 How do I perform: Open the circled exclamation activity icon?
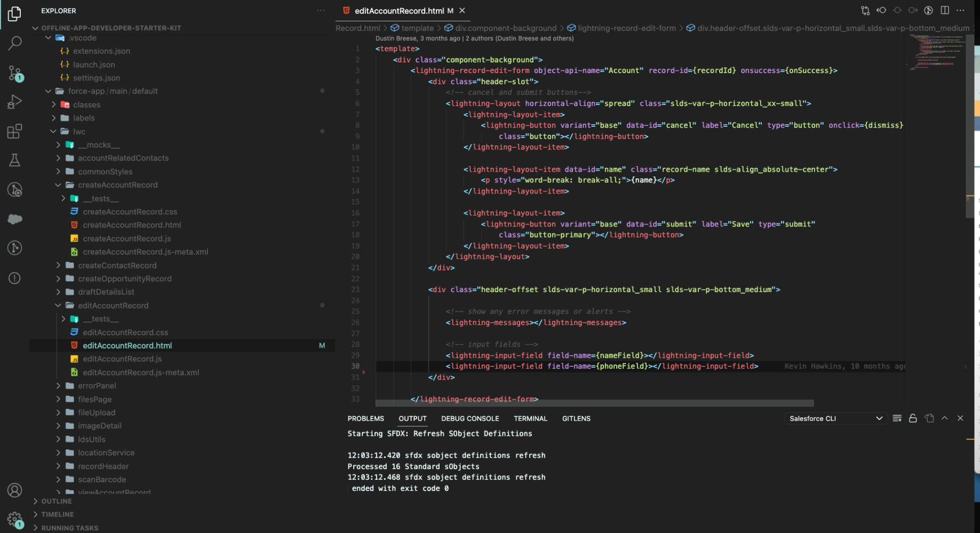14,278
